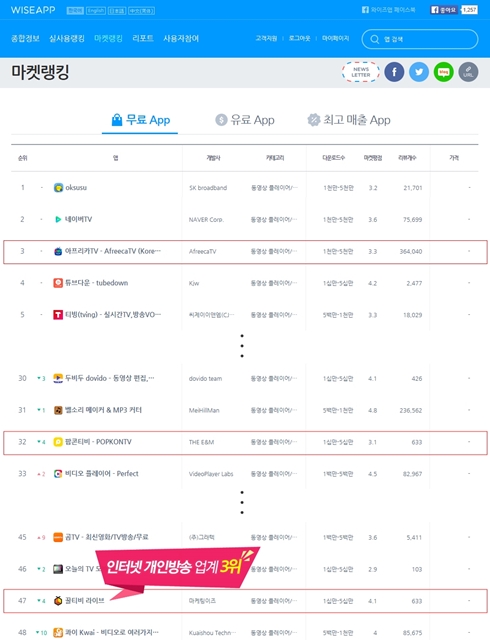Click the tving red T app icon
Viewport: 490px width, 640px height.
click(58, 315)
